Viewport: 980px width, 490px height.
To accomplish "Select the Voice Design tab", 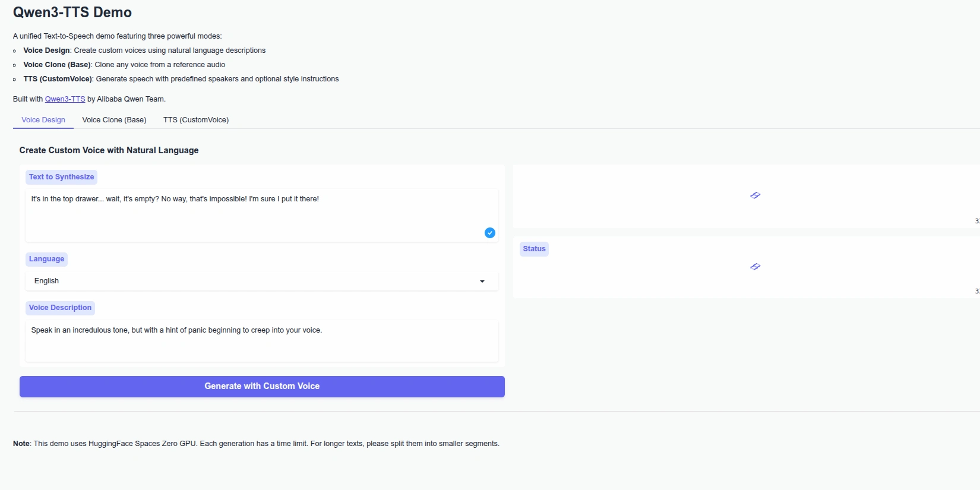I will point(43,120).
